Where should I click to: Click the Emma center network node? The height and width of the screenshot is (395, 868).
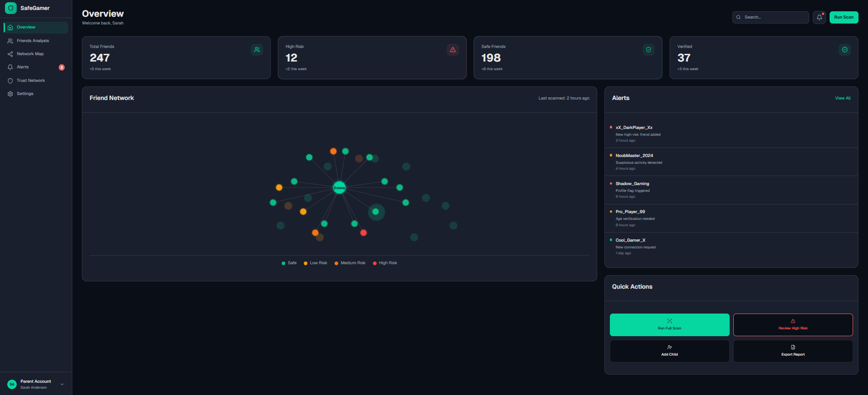340,187
